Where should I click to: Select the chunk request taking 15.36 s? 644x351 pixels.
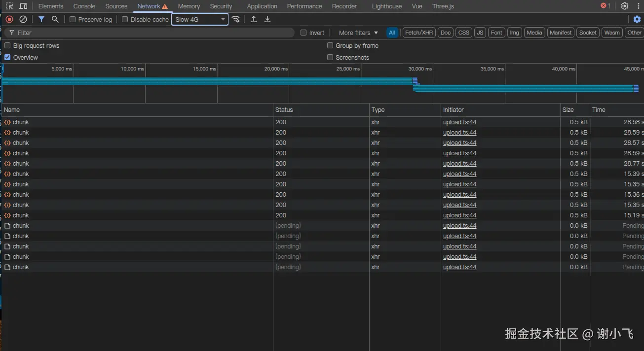322,195
